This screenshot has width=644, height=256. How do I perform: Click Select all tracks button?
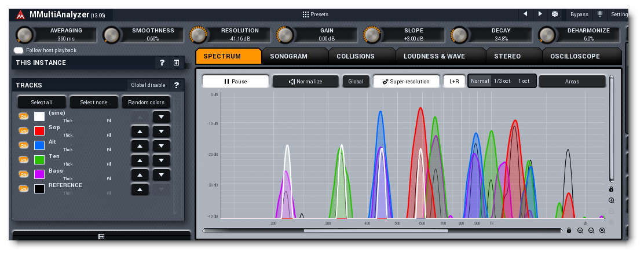(x=42, y=103)
